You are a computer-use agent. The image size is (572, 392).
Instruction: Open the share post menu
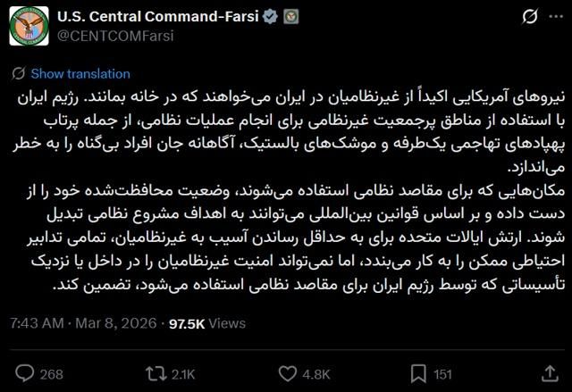click(542, 373)
